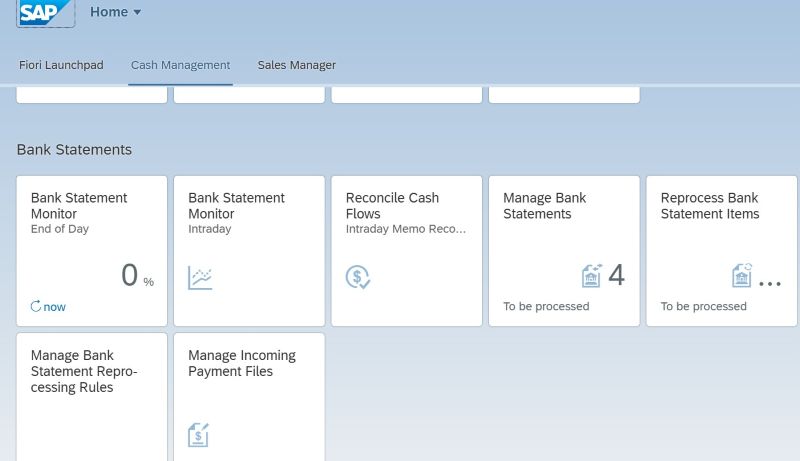
Task: Click the bank document icon on Manage Bank Statements
Action: click(x=592, y=276)
